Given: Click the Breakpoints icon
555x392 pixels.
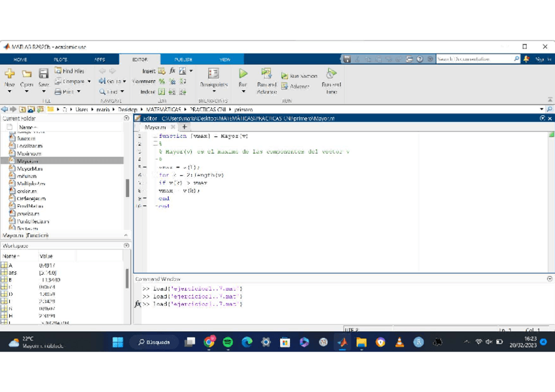Looking at the screenshot, I should (213, 74).
